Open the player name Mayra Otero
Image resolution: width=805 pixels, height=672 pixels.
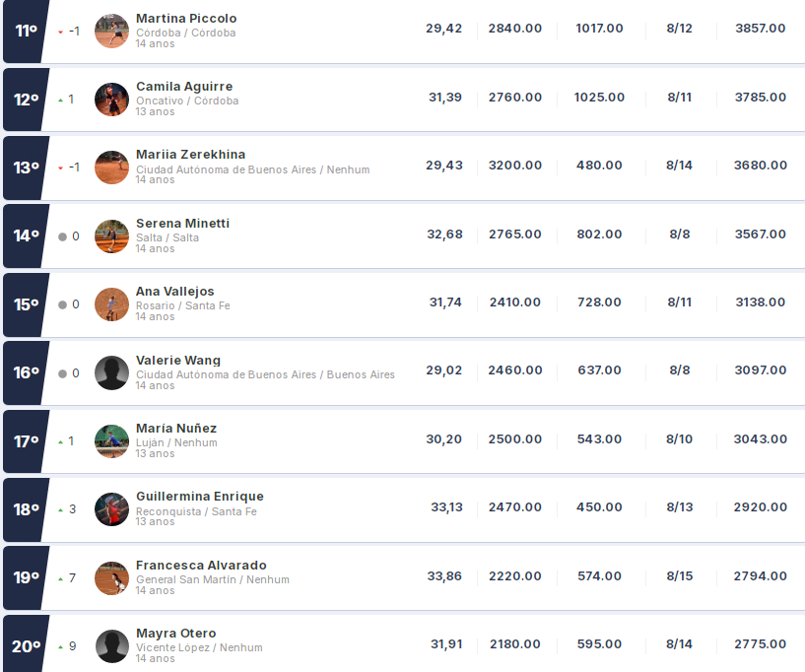(x=176, y=634)
